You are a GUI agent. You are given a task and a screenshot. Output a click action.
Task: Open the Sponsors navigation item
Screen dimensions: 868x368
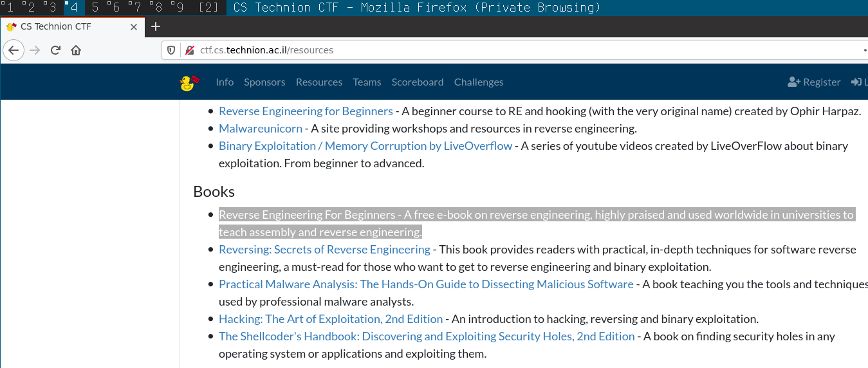pyautogui.click(x=264, y=82)
